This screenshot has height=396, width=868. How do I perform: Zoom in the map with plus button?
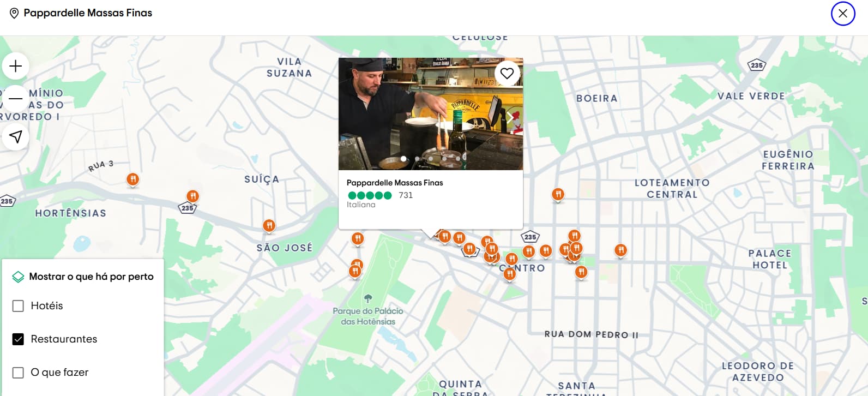click(x=16, y=66)
